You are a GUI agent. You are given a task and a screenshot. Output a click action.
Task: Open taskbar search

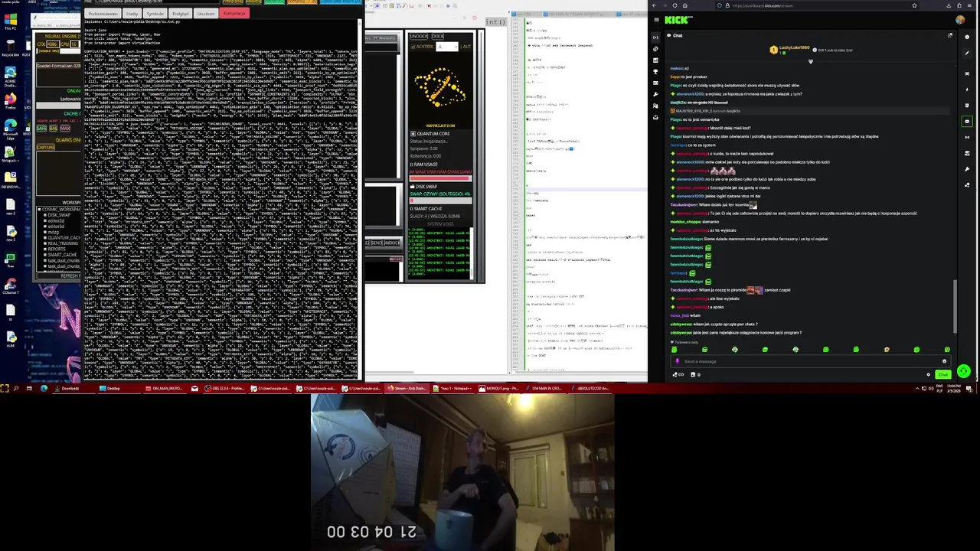click(16, 388)
